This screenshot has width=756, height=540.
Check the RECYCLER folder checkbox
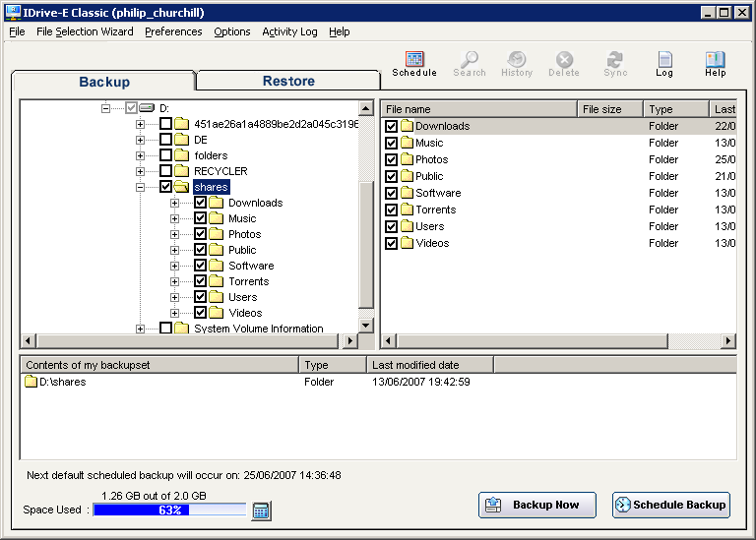pyautogui.click(x=165, y=171)
